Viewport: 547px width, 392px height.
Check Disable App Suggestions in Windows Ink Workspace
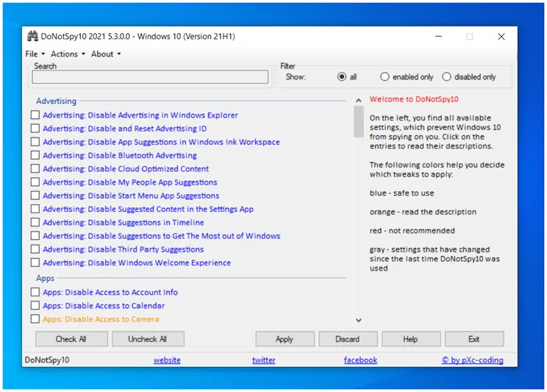coord(35,142)
